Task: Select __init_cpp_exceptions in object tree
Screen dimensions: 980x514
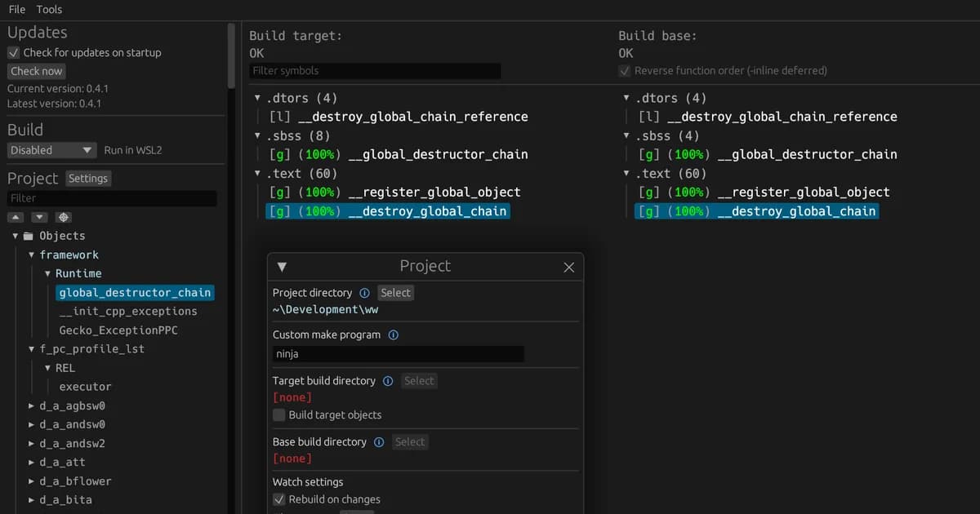Action: [128, 312]
